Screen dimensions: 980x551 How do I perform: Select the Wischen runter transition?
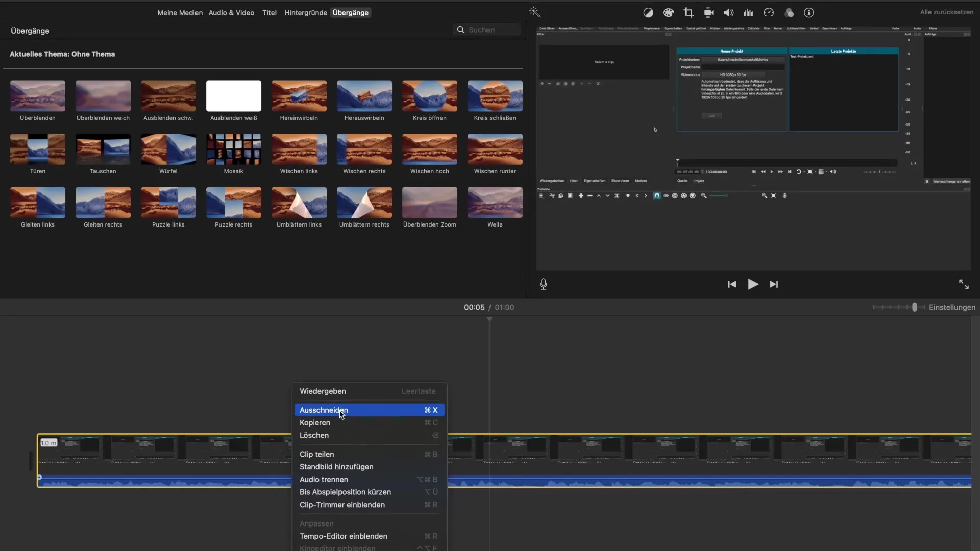495,149
